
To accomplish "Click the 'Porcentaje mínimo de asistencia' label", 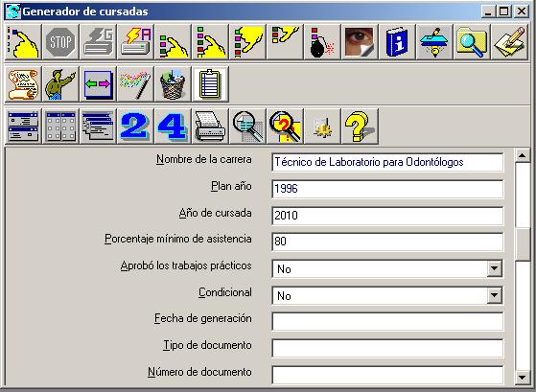I will (178, 240).
